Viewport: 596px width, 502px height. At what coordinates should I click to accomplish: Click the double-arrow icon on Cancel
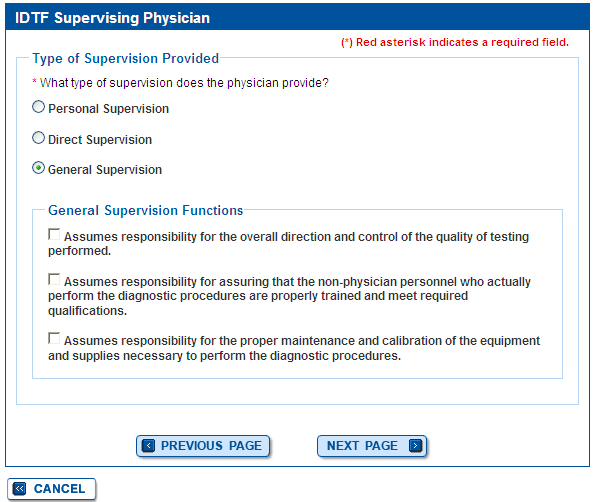[x=19, y=489]
